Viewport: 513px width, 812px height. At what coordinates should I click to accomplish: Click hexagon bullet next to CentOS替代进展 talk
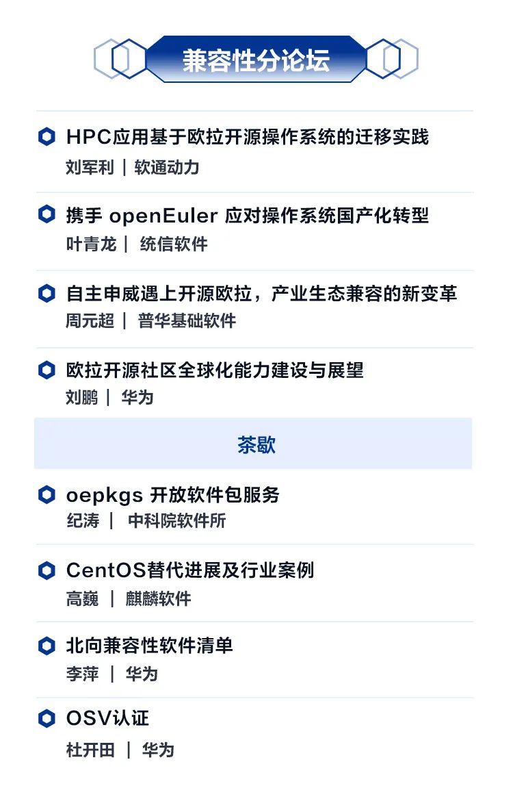[x=47, y=570]
